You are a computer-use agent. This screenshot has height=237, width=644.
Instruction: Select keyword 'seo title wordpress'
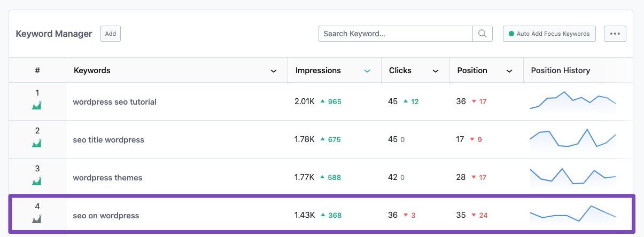[108, 140]
